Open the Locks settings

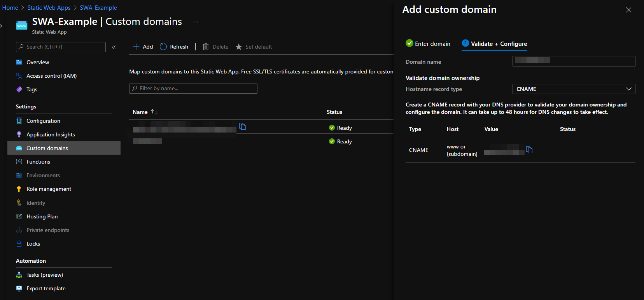coord(33,244)
